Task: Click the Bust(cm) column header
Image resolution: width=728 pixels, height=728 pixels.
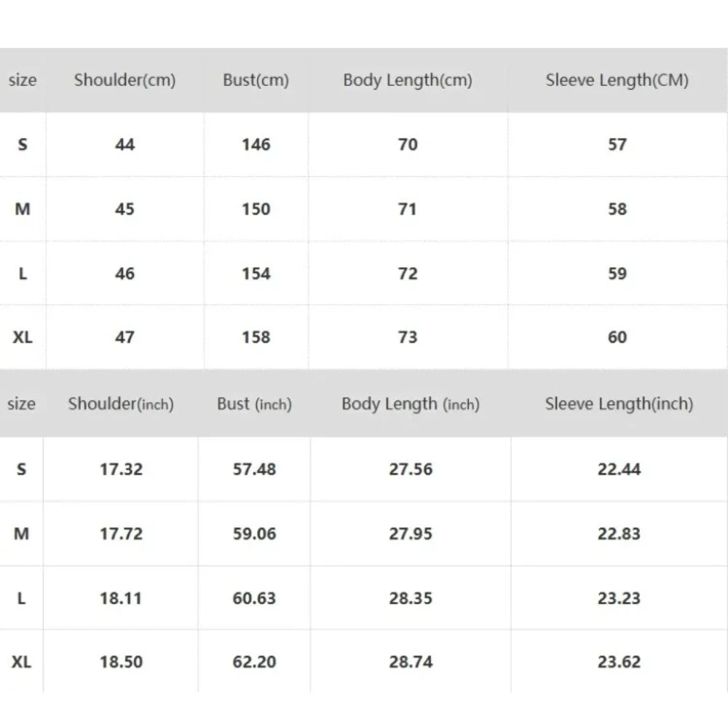Action: point(256,80)
